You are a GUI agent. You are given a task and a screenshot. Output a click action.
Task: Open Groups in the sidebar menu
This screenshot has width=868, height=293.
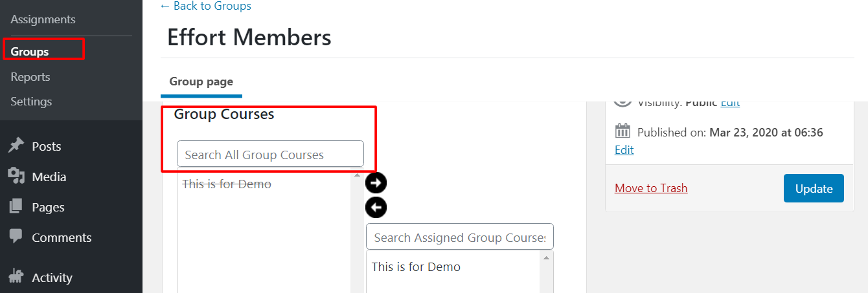click(x=30, y=51)
